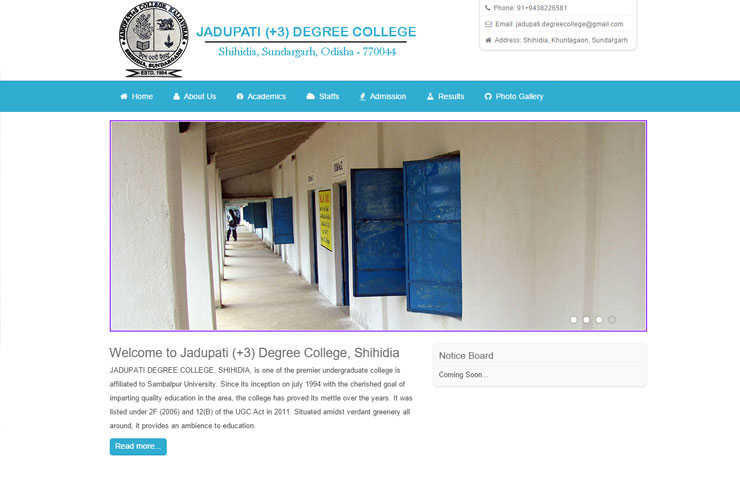The height and width of the screenshot is (480, 740).
Task: Click the corridor slideshow image
Action: (x=378, y=226)
